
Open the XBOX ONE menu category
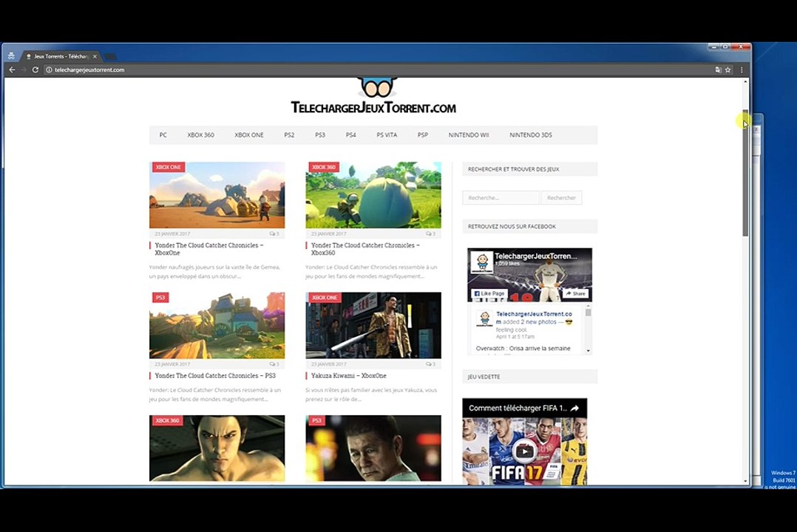[x=249, y=135]
